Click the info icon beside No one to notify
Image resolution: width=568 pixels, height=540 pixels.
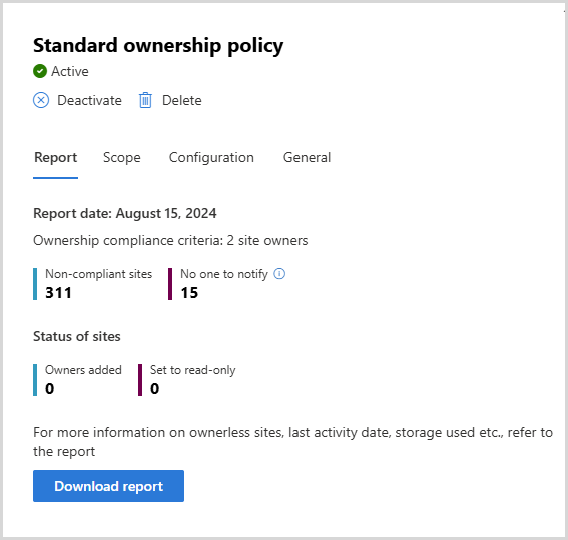tap(279, 274)
